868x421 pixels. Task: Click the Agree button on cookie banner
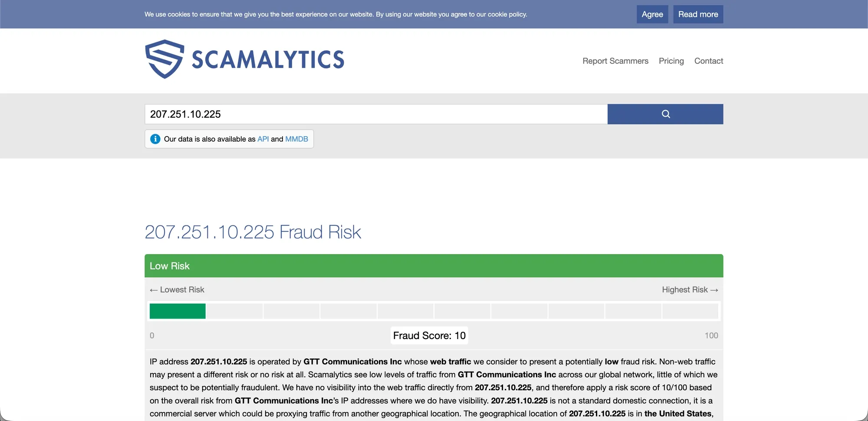pos(652,14)
